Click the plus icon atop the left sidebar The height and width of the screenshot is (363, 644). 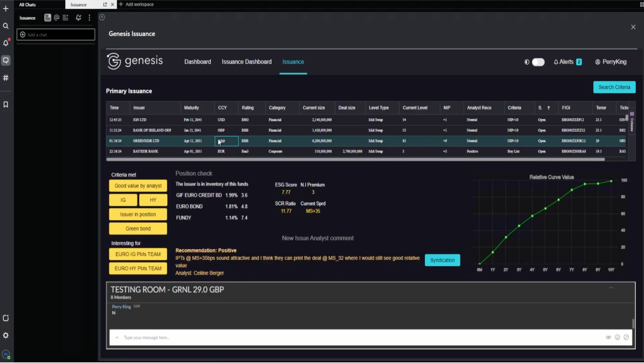click(x=6, y=9)
